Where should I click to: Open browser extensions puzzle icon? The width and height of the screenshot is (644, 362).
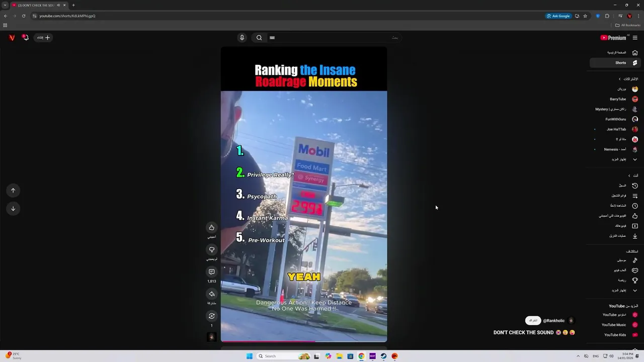tap(607, 16)
